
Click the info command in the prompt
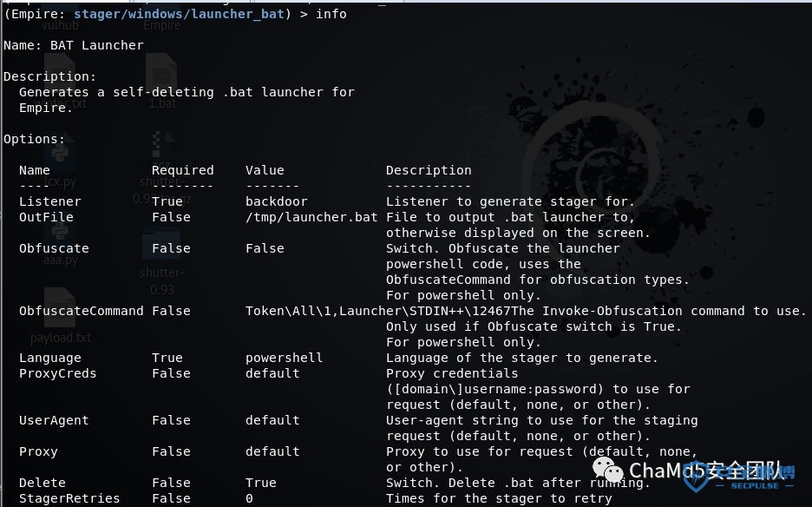click(331, 14)
